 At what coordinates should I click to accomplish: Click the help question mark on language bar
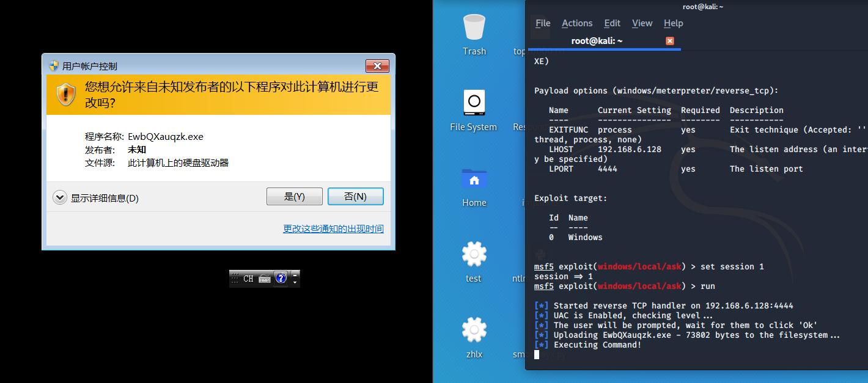(281, 279)
